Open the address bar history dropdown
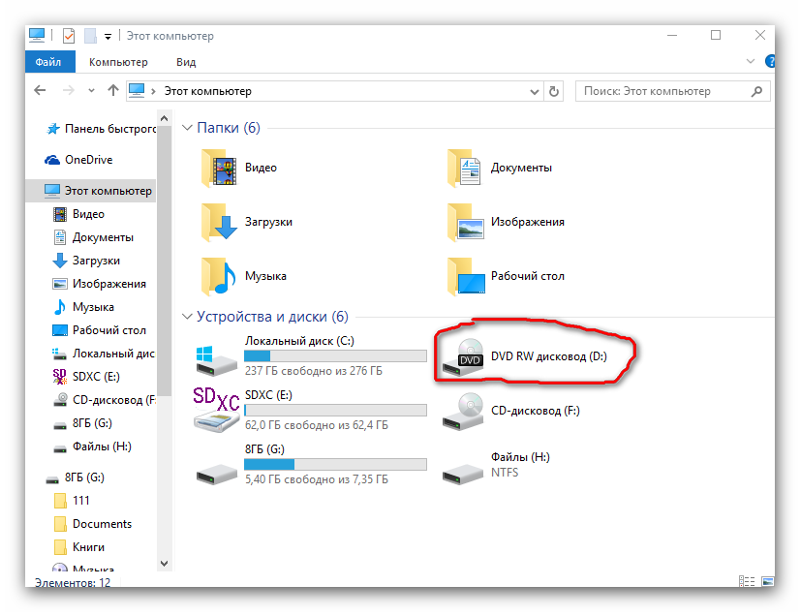 tap(533, 91)
